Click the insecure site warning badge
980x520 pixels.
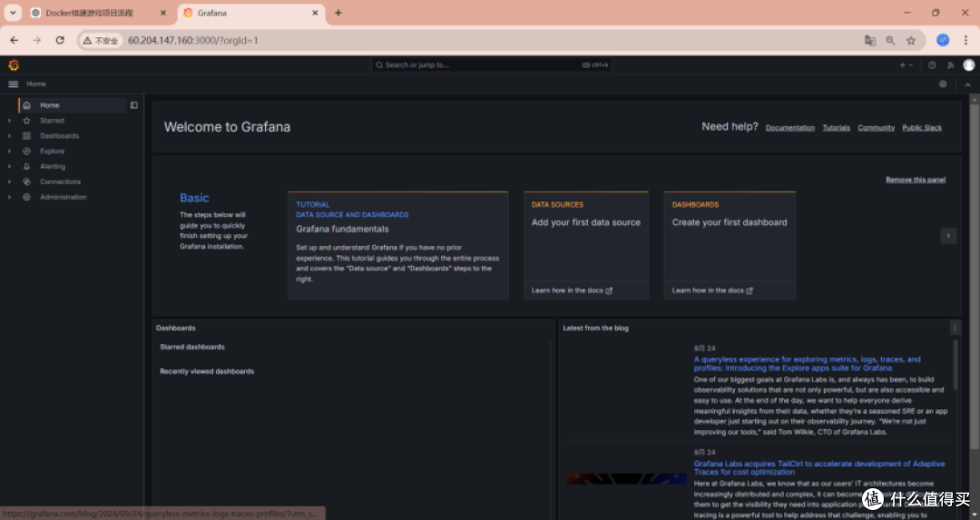click(x=101, y=41)
